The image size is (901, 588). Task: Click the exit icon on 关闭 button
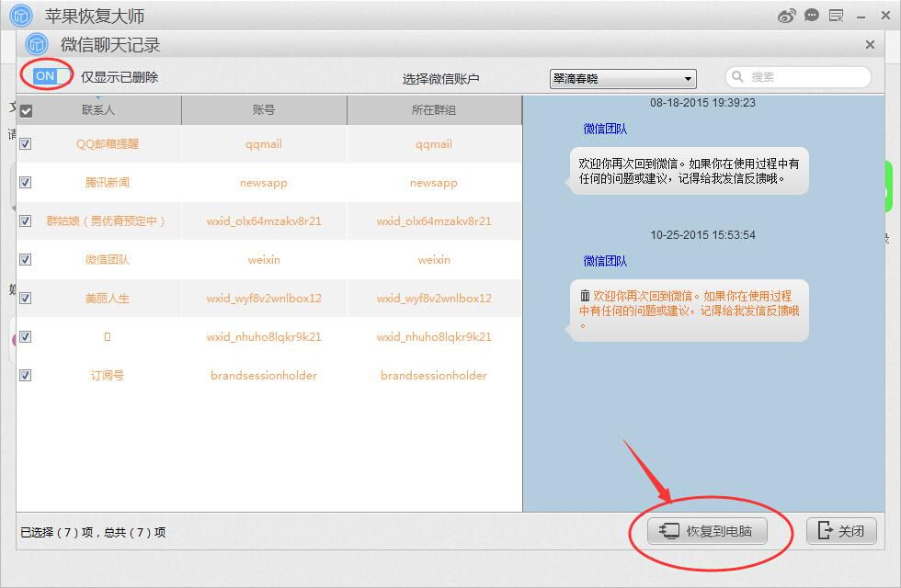pyautogui.click(x=824, y=531)
